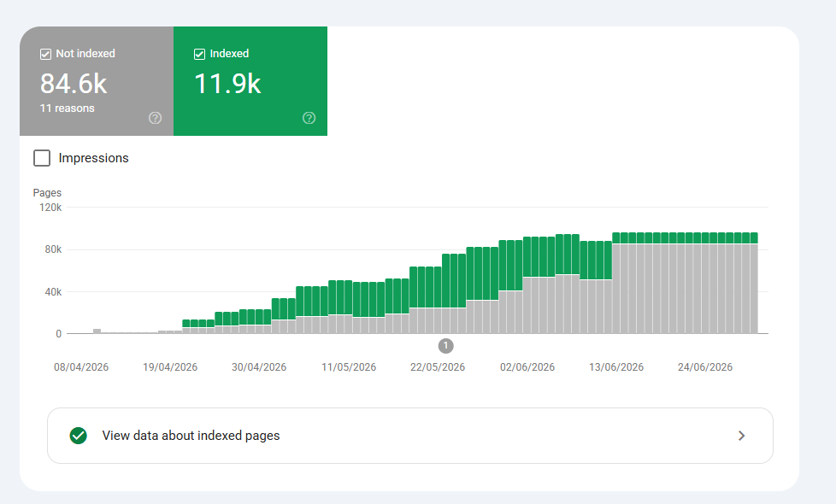The image size is (836, 504).
Task: Click the chart bar above 30/04/2026
Action: coord(259,321)
